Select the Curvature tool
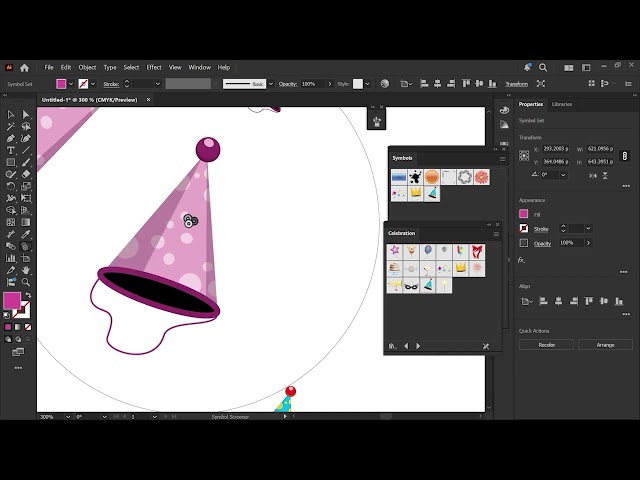The image size is (640, 480). (x=26, y=138)
